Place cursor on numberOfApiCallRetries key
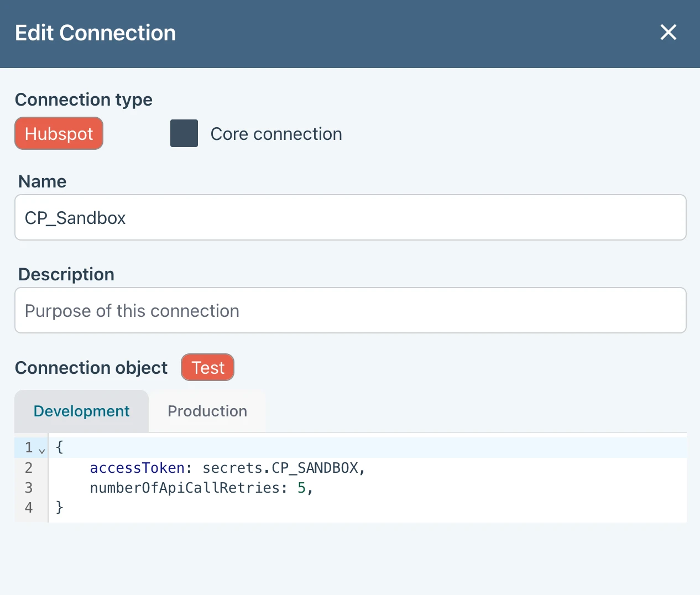 [x=184, y=488]
